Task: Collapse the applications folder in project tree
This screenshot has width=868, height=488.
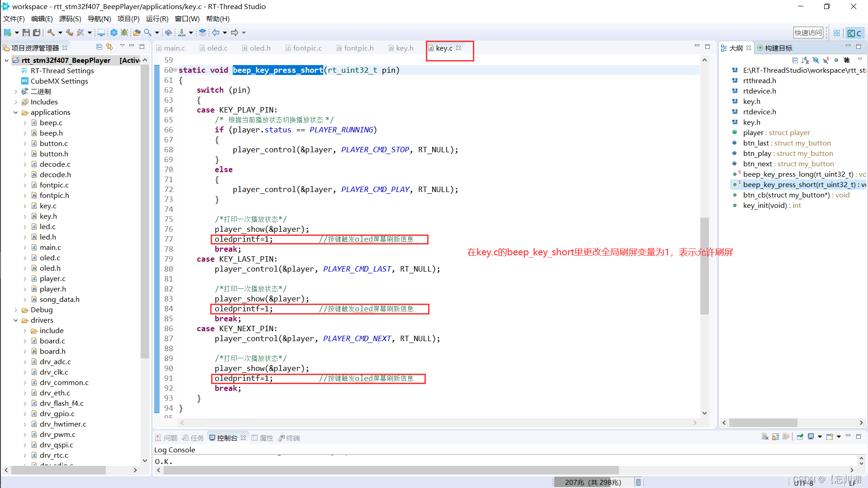Action: 16,113
